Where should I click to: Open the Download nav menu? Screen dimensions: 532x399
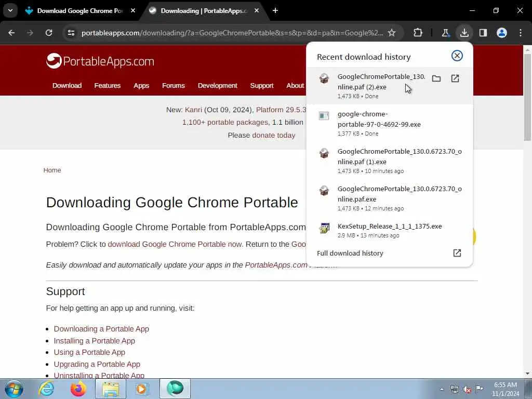(x=67, y=86)
